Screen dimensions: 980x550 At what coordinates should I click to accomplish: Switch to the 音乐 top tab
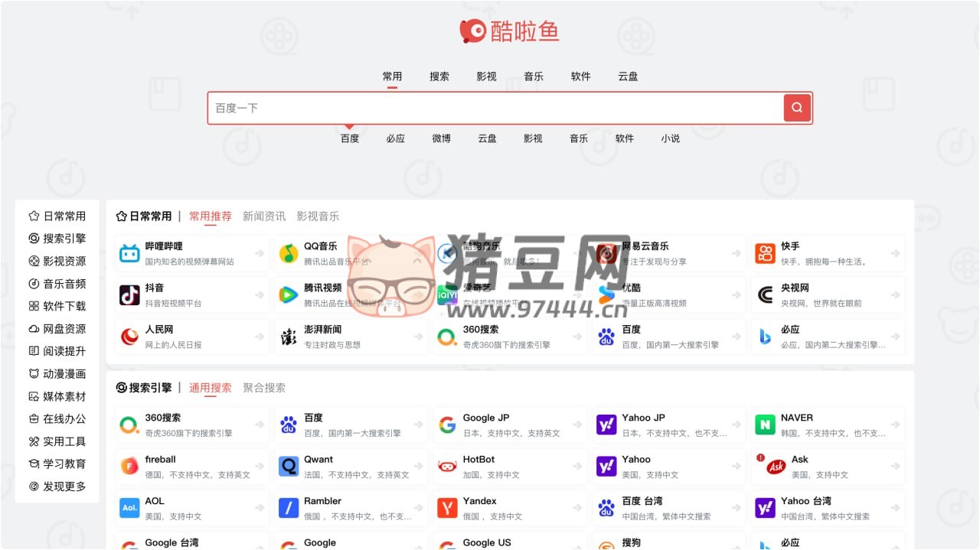point(533,76)
